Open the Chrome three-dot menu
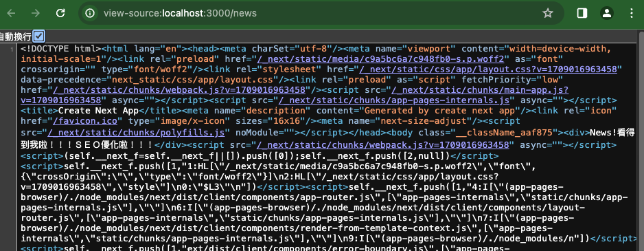Image resolution: width=644 pixels, height=251 pixels. tap(632, 13)
